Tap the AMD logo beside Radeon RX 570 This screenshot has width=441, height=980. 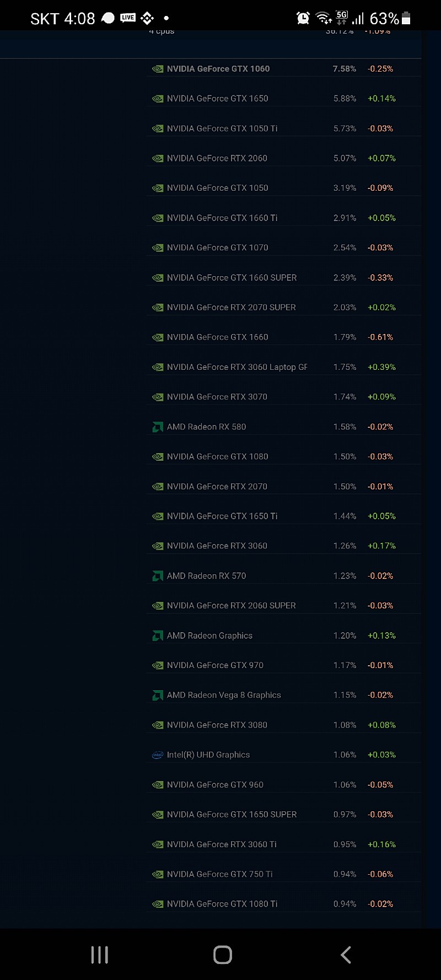click(158, 576)
